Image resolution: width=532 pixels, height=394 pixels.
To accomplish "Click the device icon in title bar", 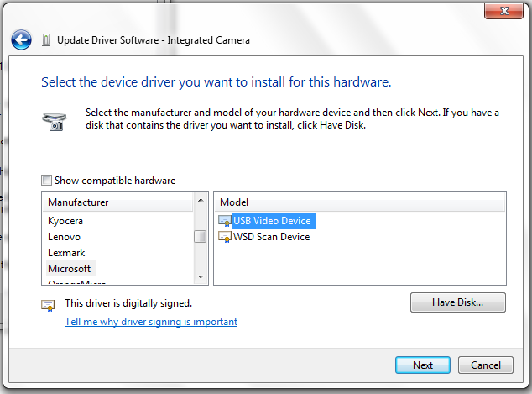I will (45, 40).
